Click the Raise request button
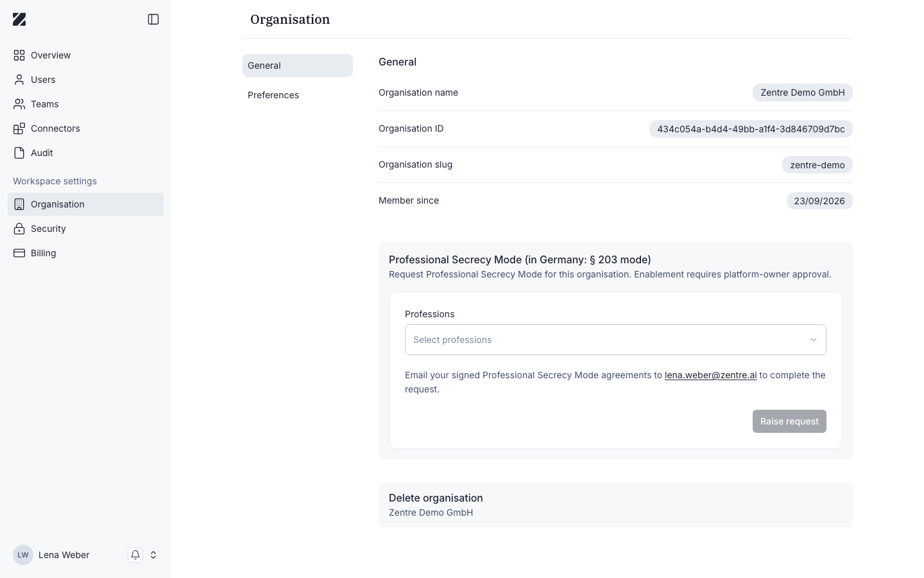 [789, 421]
